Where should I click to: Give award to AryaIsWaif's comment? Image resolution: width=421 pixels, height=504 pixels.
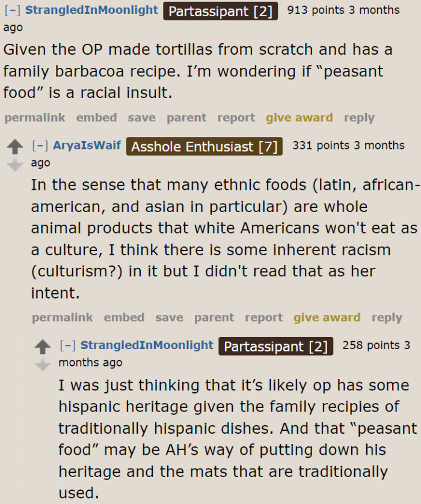[x=327, y=317]
